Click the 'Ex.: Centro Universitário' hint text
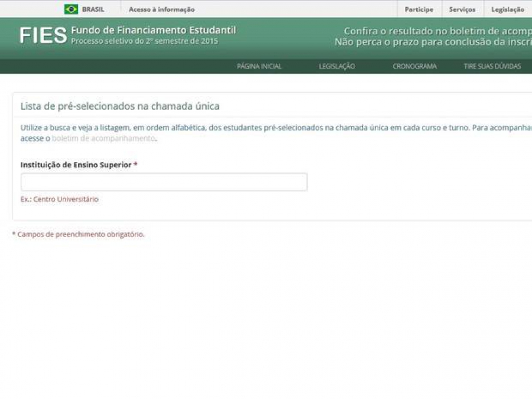This screenshot has height=399, width=532. (59, 199)
